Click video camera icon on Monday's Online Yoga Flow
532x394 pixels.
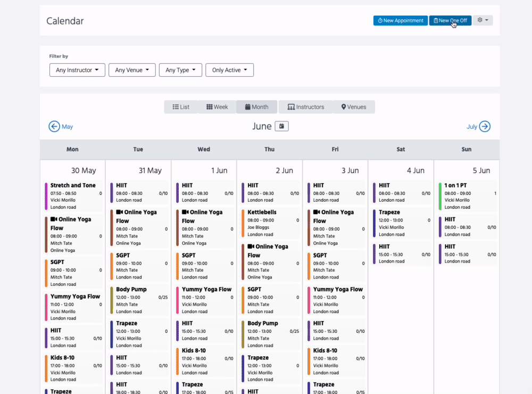tap(54, 219)
